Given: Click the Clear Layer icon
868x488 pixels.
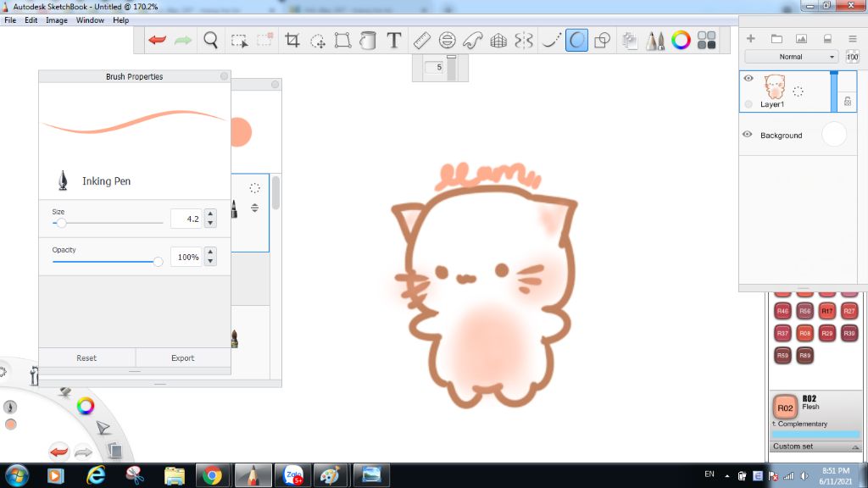Looking at the screenshot, I should 827,38.
